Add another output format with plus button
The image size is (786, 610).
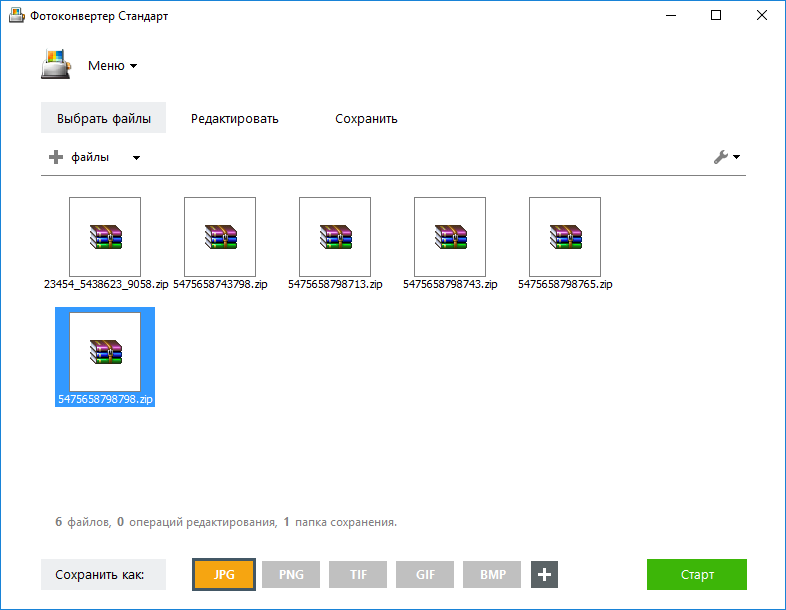coord(544,574)
